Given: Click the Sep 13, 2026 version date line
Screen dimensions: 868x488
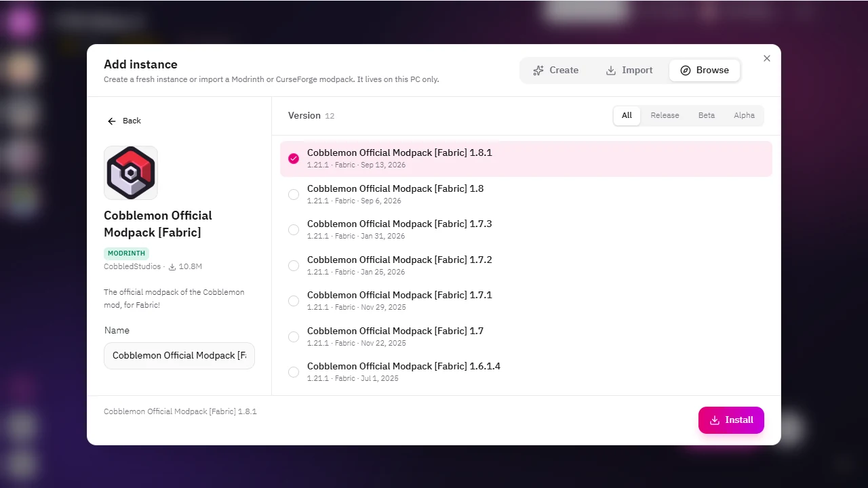Looking at the screenshot, I should [356, 165].
